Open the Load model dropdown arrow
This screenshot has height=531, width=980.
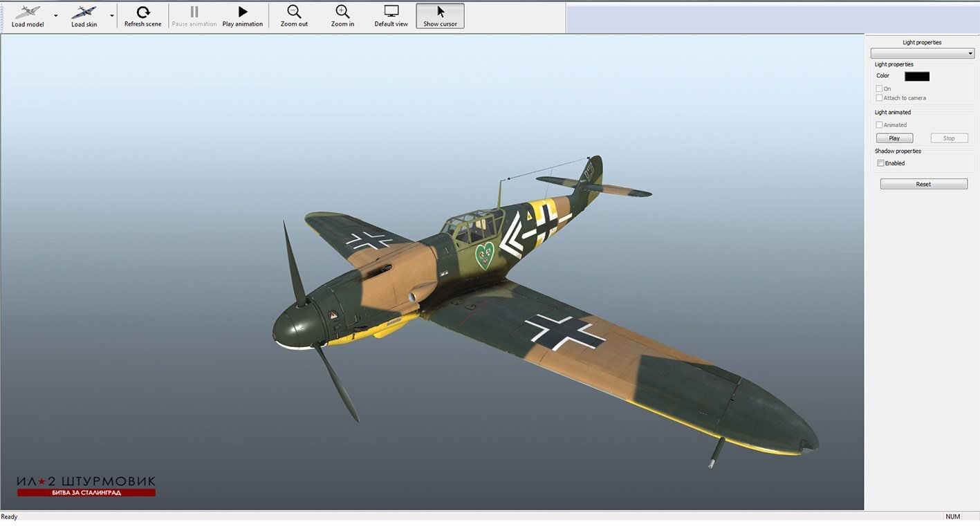point(55,15)
